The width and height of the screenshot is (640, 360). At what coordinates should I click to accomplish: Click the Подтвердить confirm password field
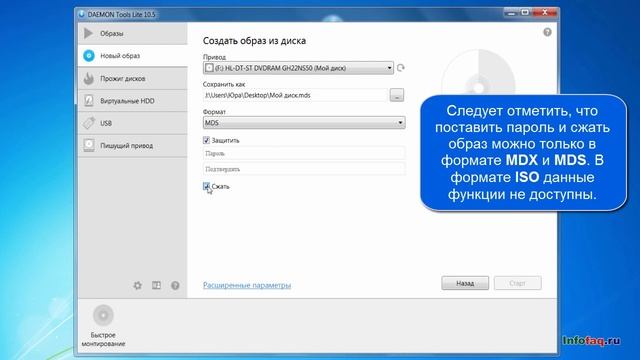304,169
